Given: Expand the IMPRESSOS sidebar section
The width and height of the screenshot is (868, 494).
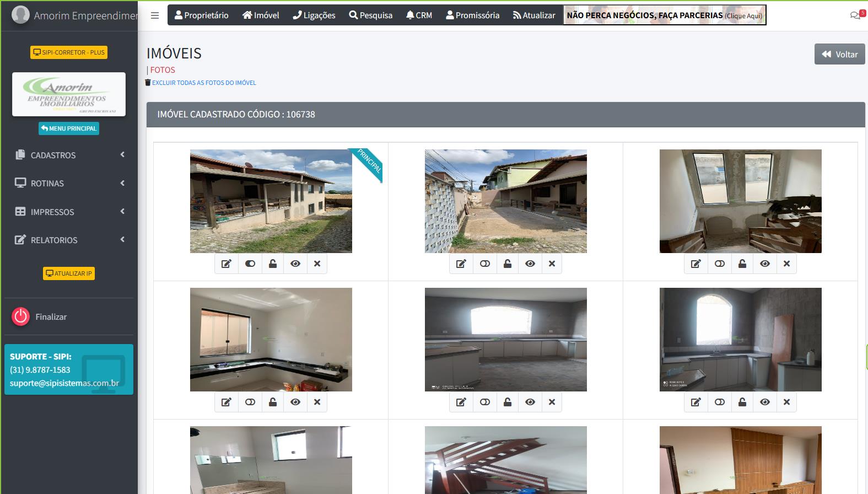Looking at the screenshot, I should [69, 212].
